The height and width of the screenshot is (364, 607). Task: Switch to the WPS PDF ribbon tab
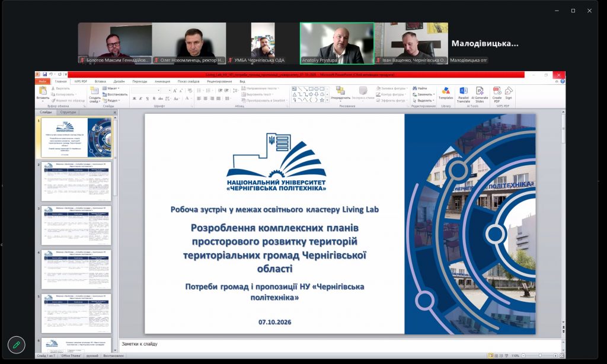(81, 81)
